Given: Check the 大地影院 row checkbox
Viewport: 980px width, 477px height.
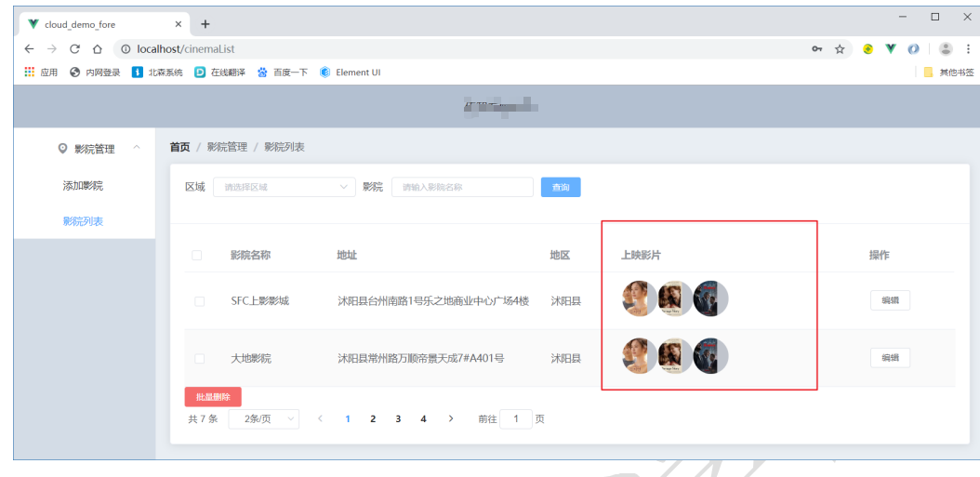Looking at the screenshot, I should pyautogui.click(x=199, y=359).
